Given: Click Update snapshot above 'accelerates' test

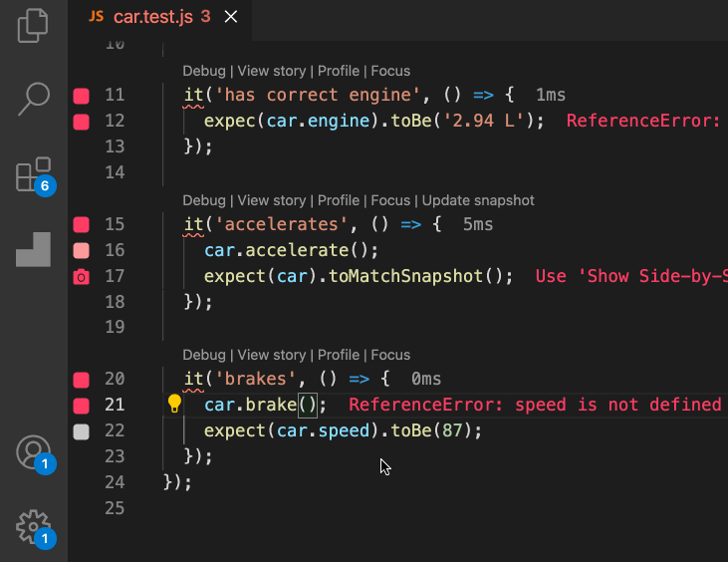Looking at the screenshot, I should pyautogui.click(x=478, y=200).
